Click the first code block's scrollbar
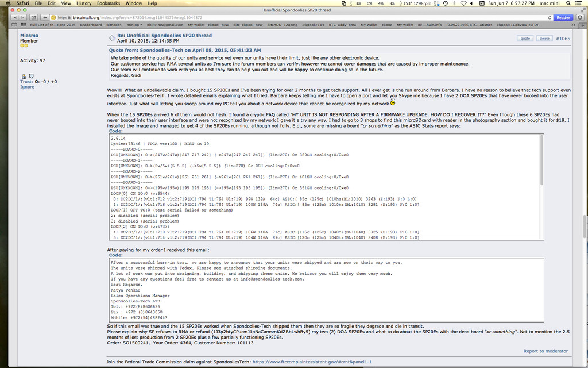 [541, 160]
